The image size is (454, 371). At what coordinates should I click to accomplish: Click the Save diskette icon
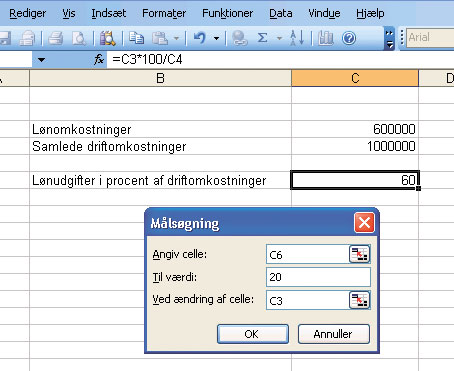(x=5, y=38)
